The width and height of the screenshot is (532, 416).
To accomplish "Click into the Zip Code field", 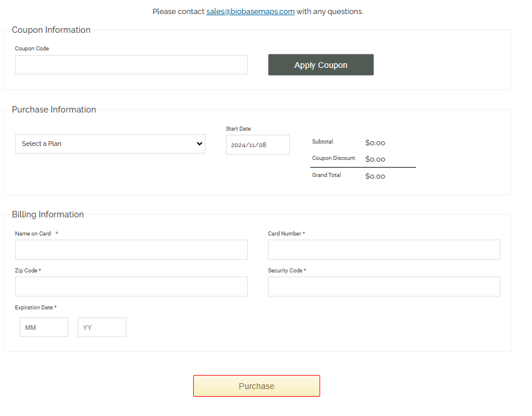I will point(131,287).
